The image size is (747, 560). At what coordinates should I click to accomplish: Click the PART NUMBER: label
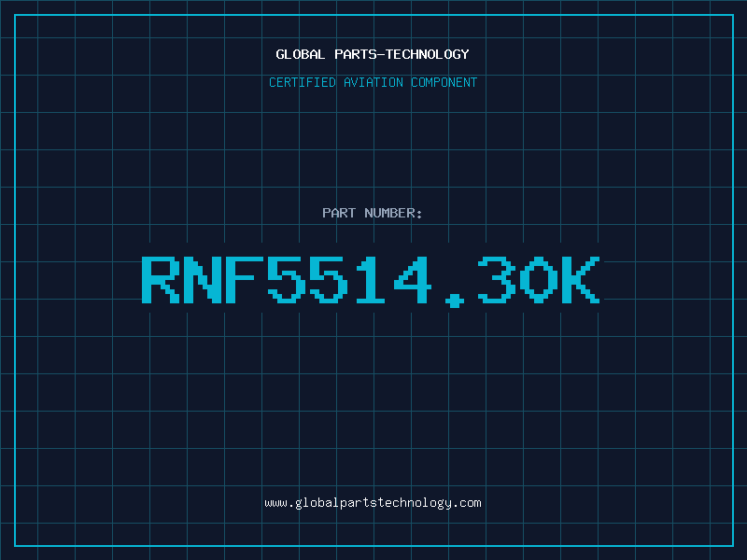coord(373,213)
